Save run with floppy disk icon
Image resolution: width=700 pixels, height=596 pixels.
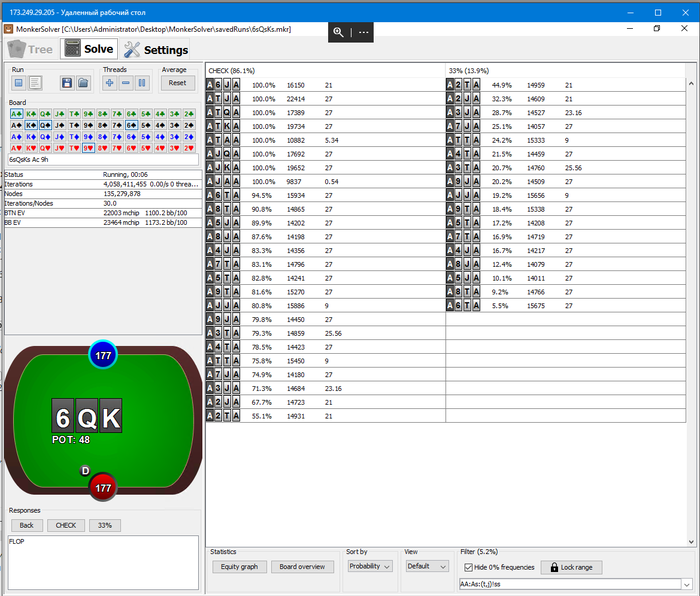pos(67,83)
